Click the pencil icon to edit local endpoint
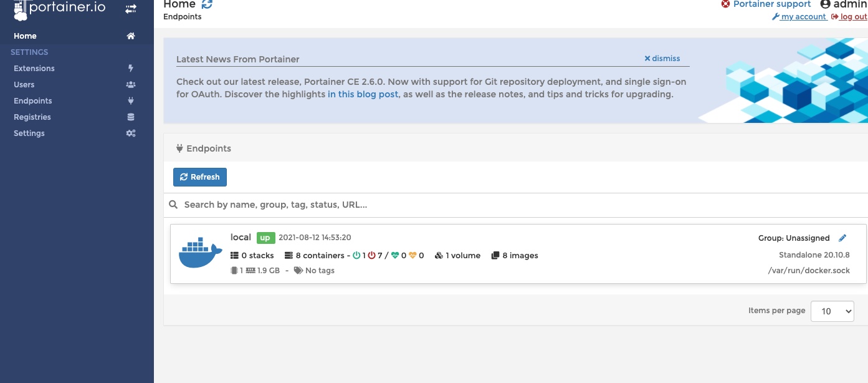 pyautogui.click(x=843, y=238)
